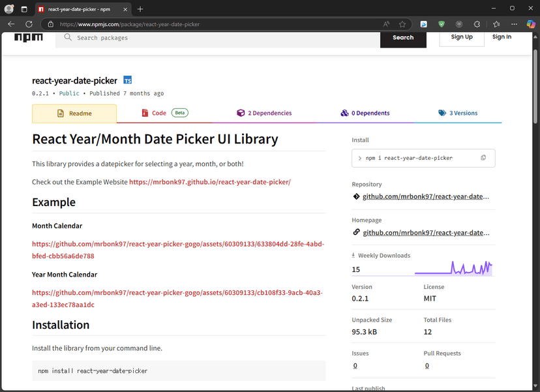Click the '95.3 kB' unpacked size value
The width and height of the screenshot is (540, 392).
365,332
